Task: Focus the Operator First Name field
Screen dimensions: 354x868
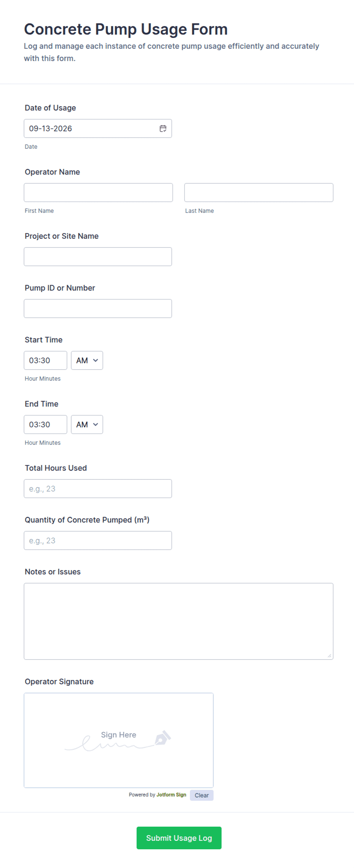Action: pyautogui.click(x=98, y=192)
